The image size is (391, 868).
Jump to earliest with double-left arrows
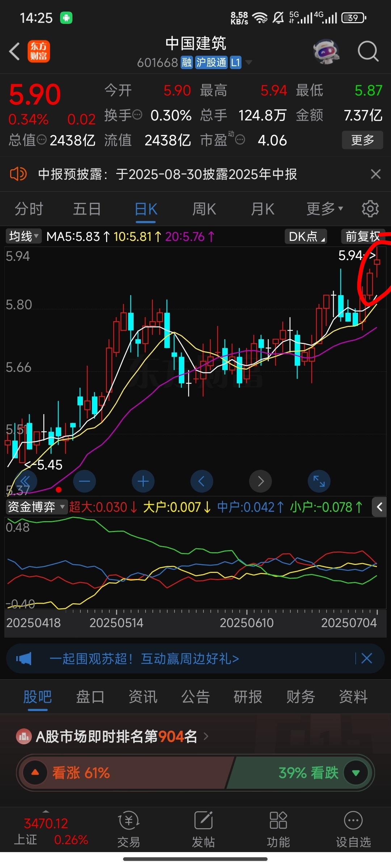coord(26,481)
